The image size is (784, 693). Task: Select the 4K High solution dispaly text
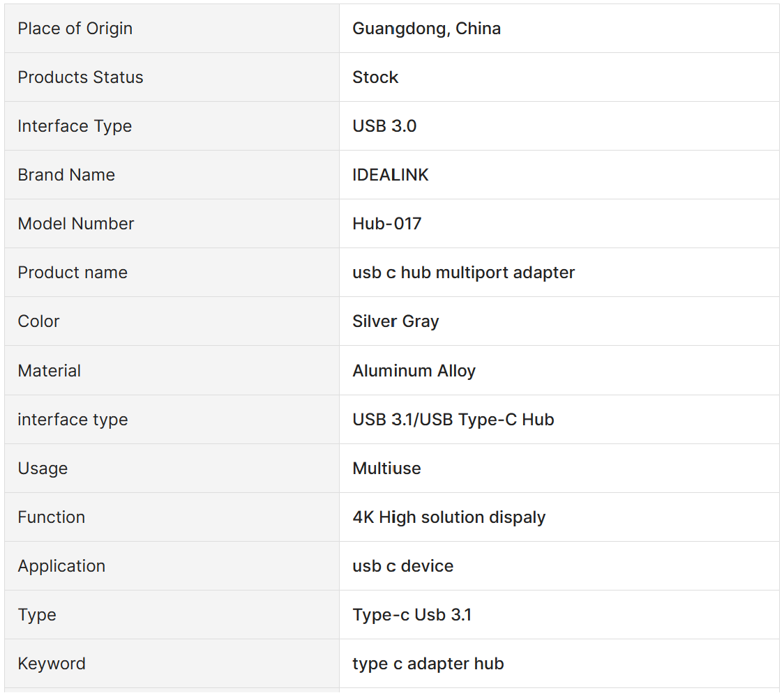(449, 517)
